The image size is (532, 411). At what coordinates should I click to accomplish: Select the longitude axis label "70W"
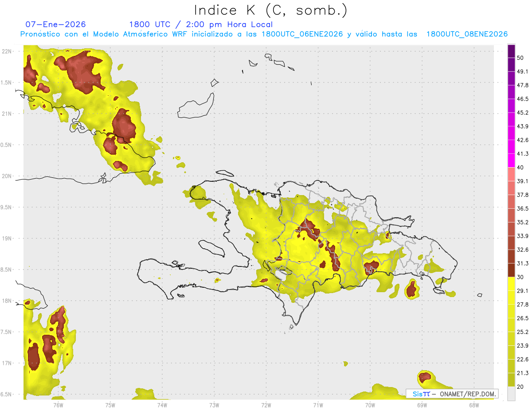370,405
